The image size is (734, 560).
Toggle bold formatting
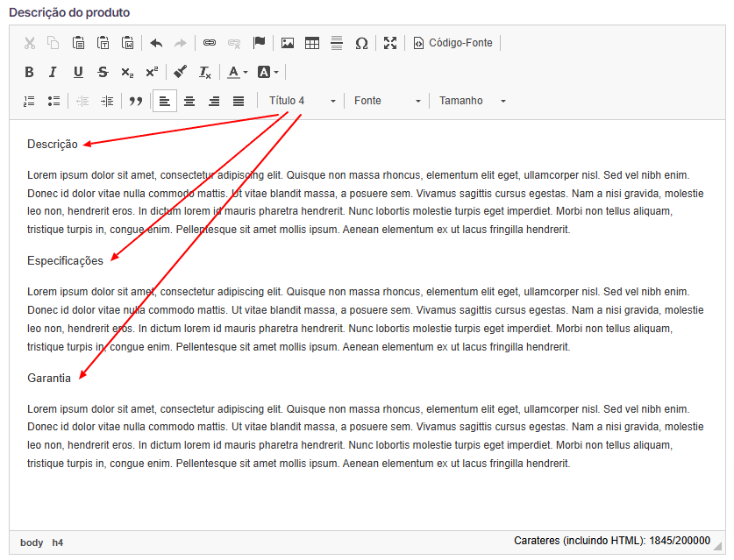[x=30, y=72]
